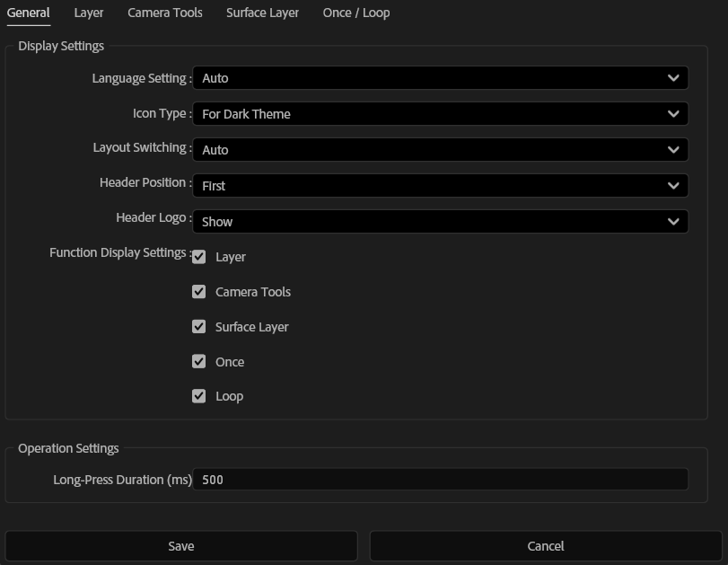Select the General tab
The image size is (728, 565).
pyautogui.click(x=28, y=13)
